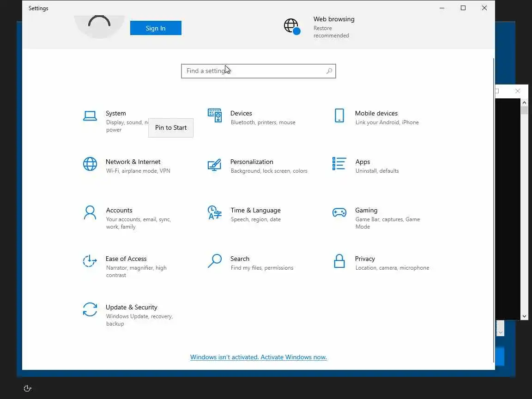The height and width of the screenshot is (399, 532).
Task: Click 'Find my files, permissions' description
Action: click(x=262, y=268)
